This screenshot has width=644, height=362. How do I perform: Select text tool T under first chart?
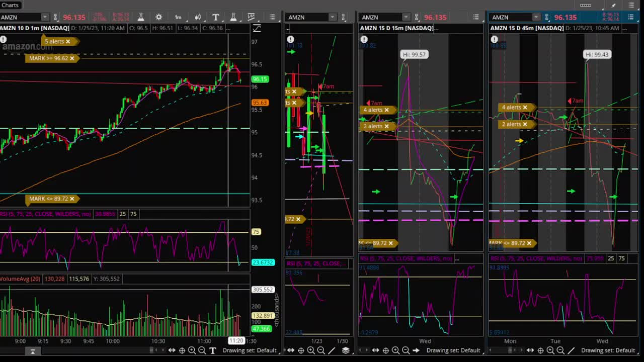(x=212, y=350)
